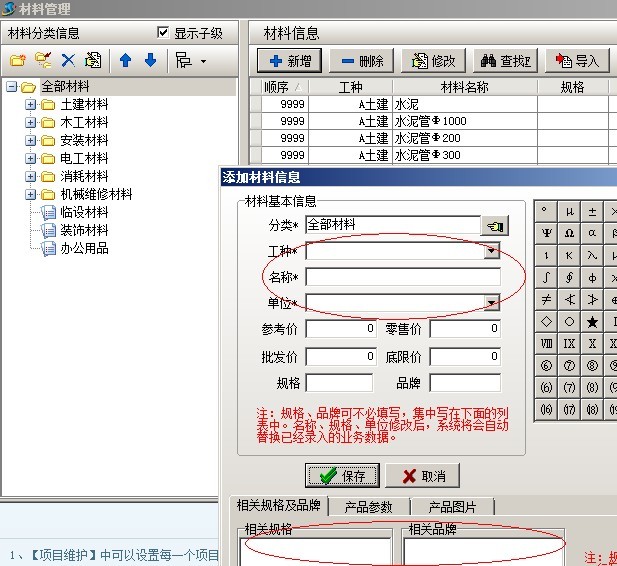Click the blue X delete category icon

click(68, 61)
